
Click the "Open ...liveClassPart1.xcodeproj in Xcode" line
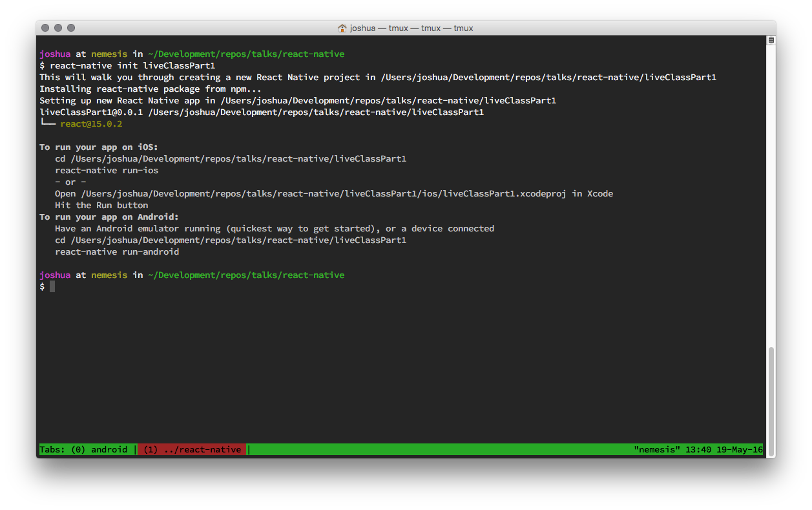pos(334,194)
